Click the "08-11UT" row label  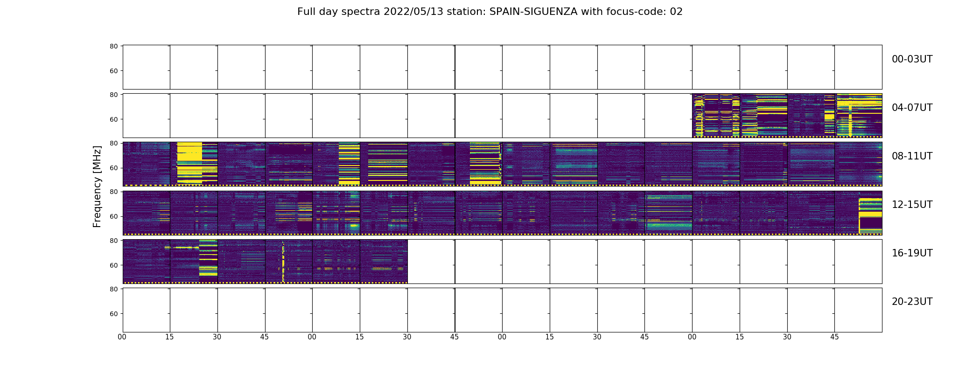[x=912, y=156]
